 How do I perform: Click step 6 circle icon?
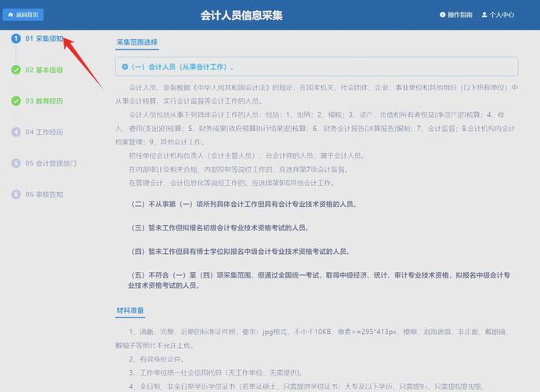(x=16, y=194)
